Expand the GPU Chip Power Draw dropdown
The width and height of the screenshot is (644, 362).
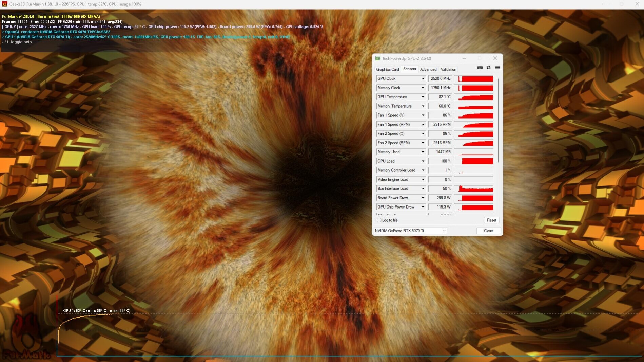(x=423, y=207)
